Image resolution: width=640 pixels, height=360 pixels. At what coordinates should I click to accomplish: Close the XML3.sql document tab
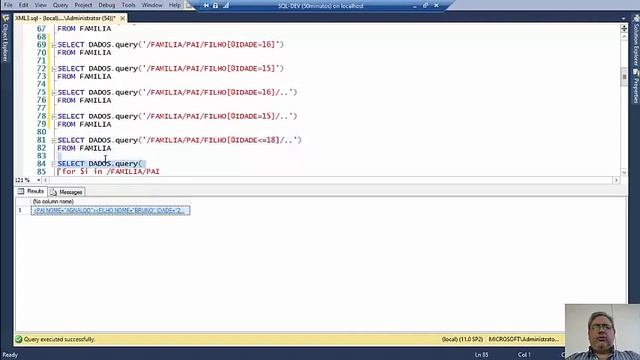[x=122, y=18]
